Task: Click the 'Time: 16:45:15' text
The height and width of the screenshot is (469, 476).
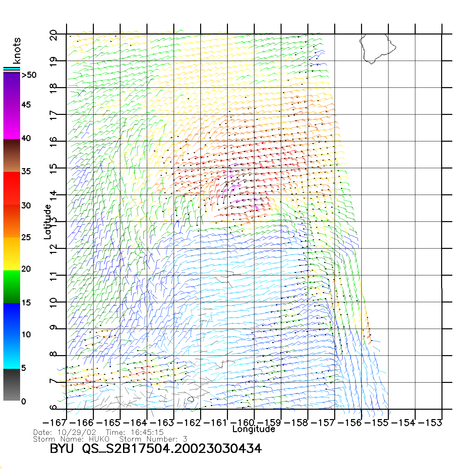Action: [x=134, y=432]
